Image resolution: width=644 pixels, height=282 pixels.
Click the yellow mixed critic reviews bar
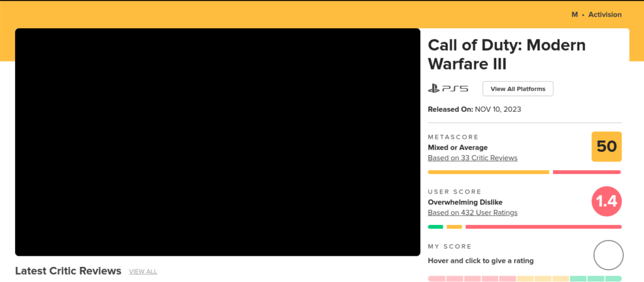488,172
